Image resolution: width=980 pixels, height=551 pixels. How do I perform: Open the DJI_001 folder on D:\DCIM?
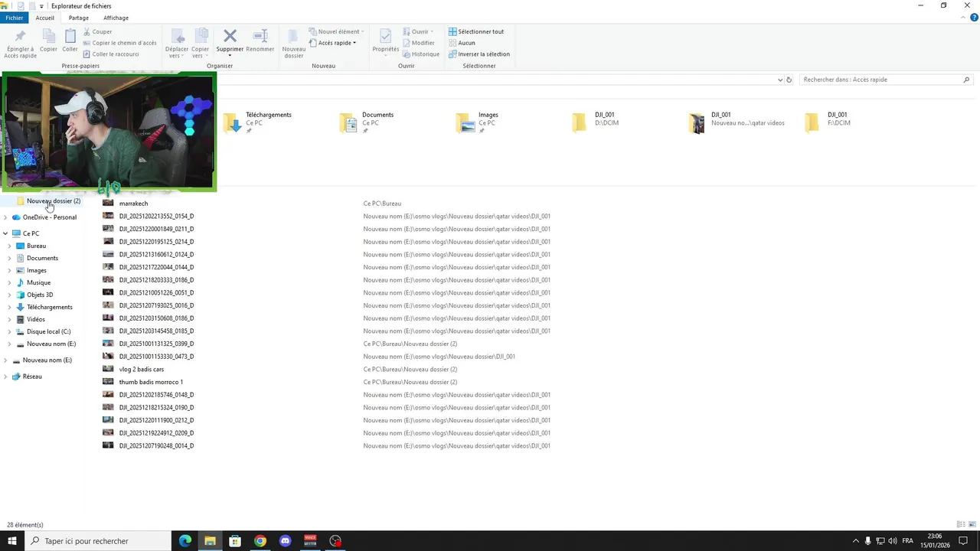[x=595, y=122]
